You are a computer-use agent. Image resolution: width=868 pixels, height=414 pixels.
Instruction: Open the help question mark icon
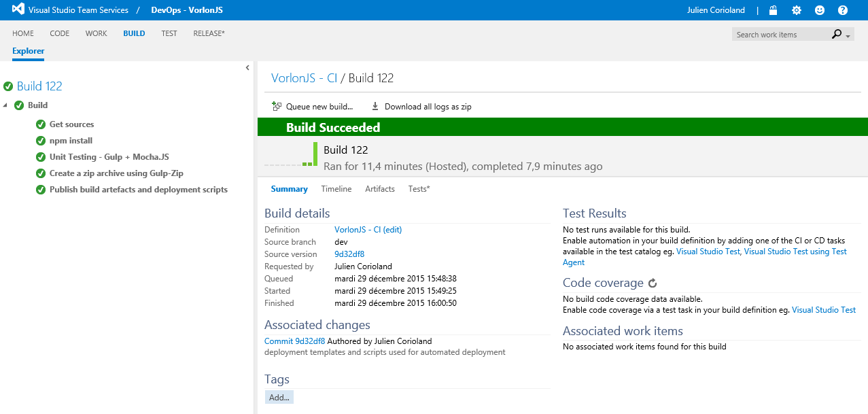click(842, 10)
